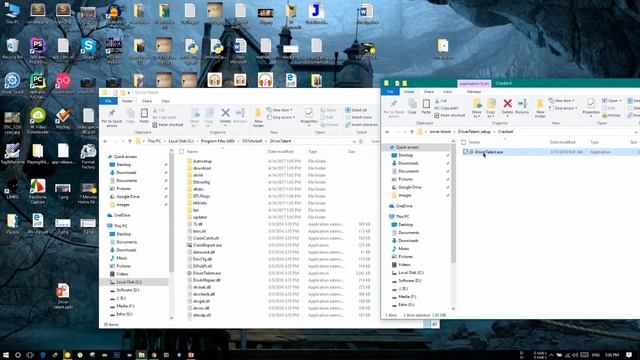640x360 pixels.
Task: Click Select none in DriverTalent window ribbon
Action: coord(358,118)
